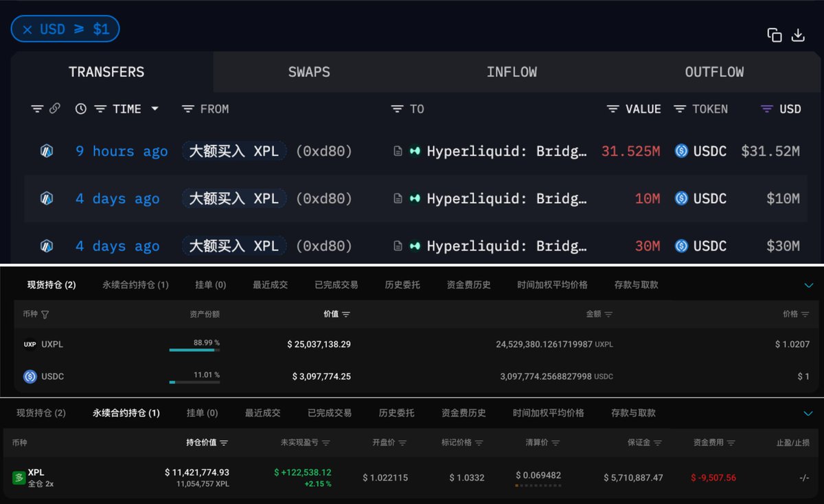Open the USD column filter
The image size is (824, 504).
click(x=768, y=108)
